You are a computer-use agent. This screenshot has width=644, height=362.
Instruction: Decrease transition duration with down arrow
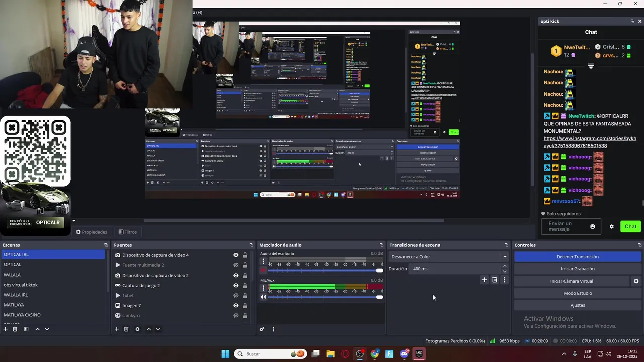pyautogui.click(x=505, y=271)
